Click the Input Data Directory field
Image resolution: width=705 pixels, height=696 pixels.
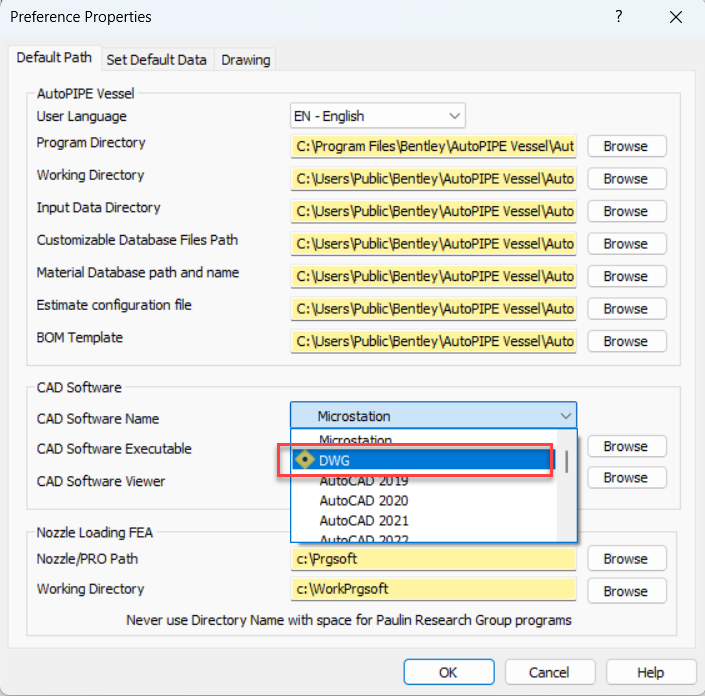(x=433, y=211)
